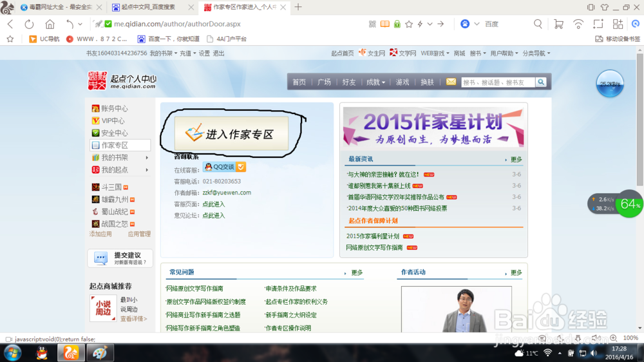
Task: Select 好友 in the nav bar
Action: (348, 82)
